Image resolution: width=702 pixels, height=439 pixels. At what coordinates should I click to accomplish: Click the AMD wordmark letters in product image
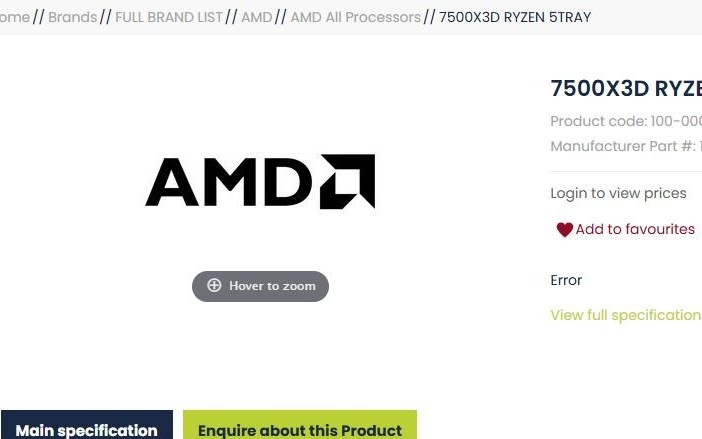point(229,182)
